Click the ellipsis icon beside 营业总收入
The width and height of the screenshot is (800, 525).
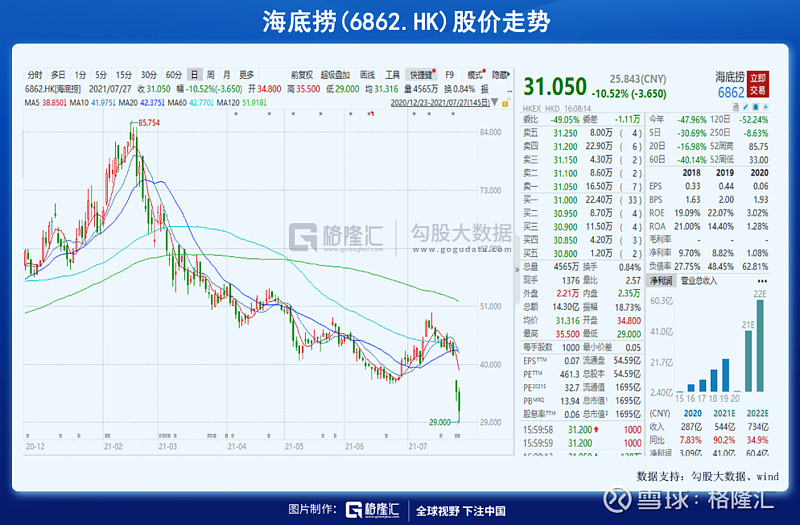tap(762, 281)
